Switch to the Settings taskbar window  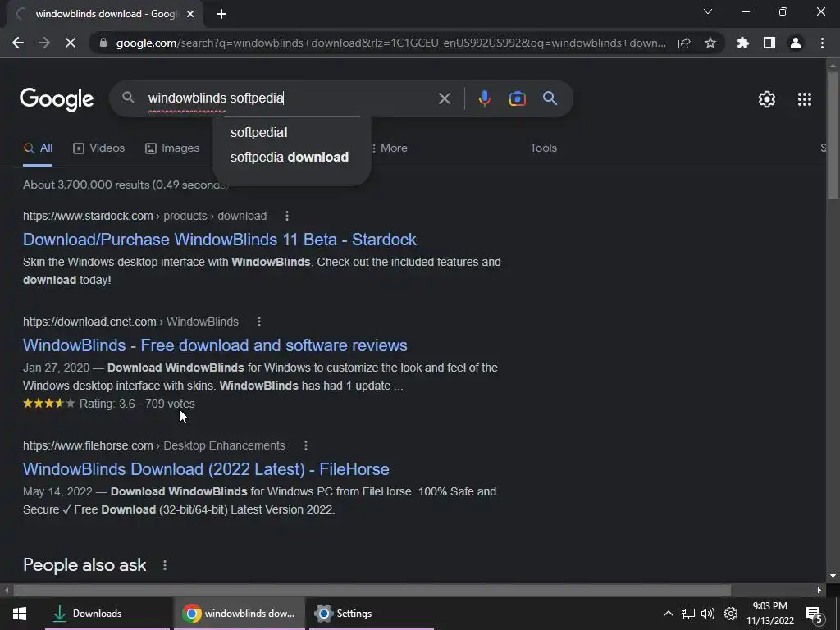coord(372,614)
